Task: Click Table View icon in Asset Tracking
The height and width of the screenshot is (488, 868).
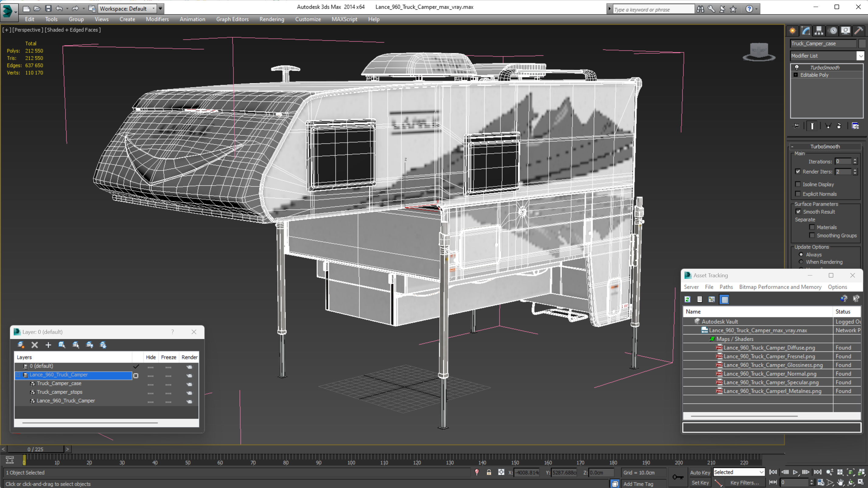Action: point(724,299)
